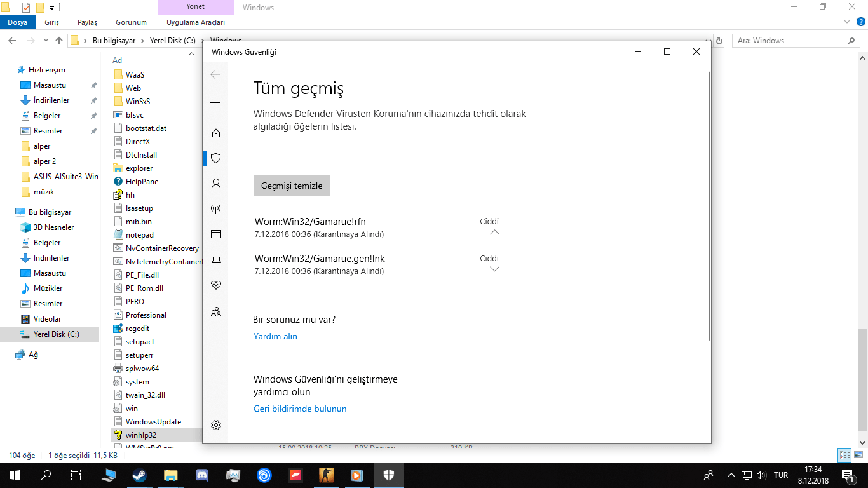868x488 pixels.
Task: Click the Properties checkmark icon in the quick access toolbar
Action: (26, 8)
